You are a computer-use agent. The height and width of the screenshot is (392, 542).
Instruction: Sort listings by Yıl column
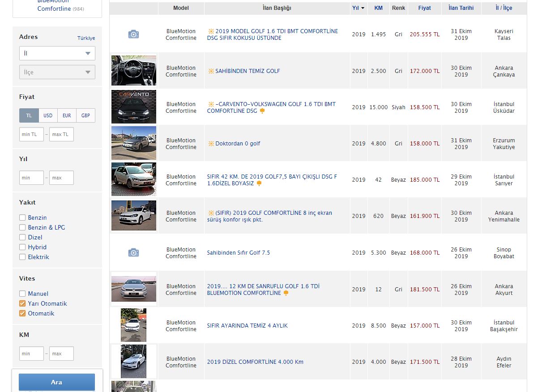pyautogui.click(x=358, y=8)
